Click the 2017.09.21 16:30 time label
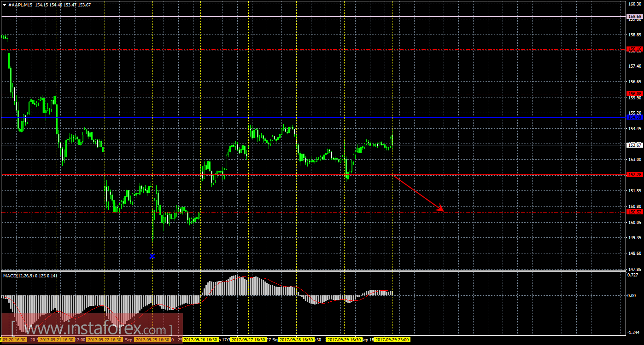Screen dimensions: 644x345 tap(57, 340)
